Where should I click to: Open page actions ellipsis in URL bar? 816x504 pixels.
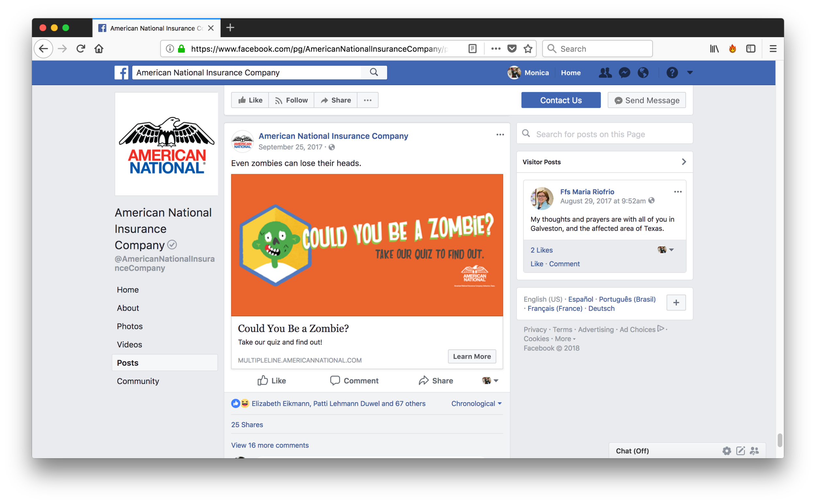(x=496, y=49)
